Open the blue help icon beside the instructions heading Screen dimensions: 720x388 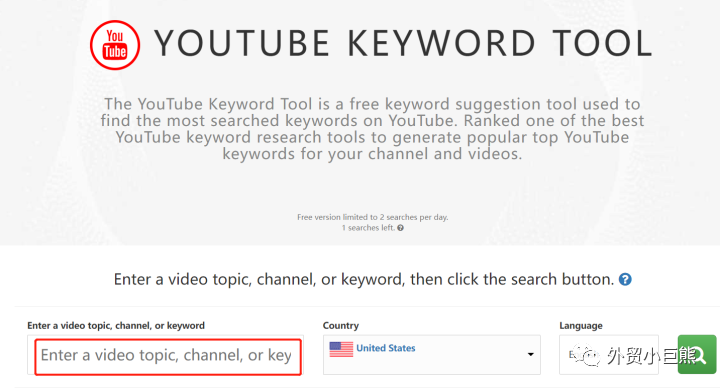click(625, 279)
